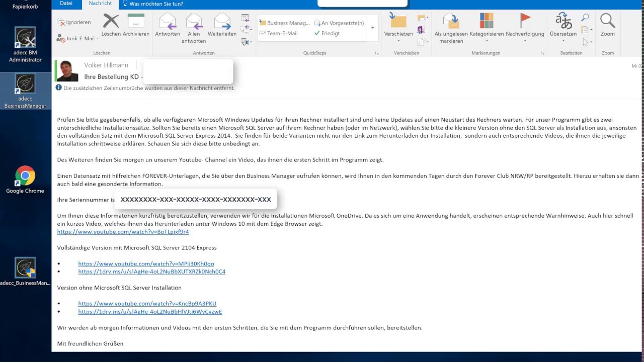This screenshot has width=644, height=362.
Task: Click the meeting reply calendar icon
Action: 245,19
